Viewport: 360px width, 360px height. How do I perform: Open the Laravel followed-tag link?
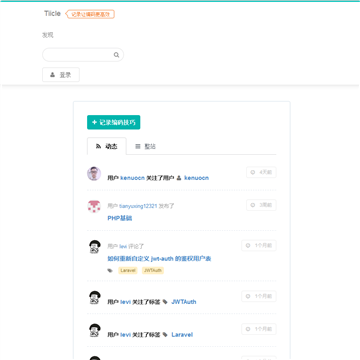[182, 334]
